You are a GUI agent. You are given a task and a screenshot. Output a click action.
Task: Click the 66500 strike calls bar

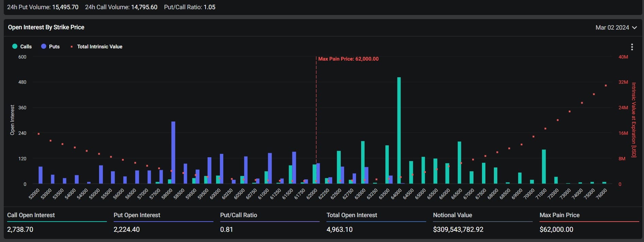(460, 163)
